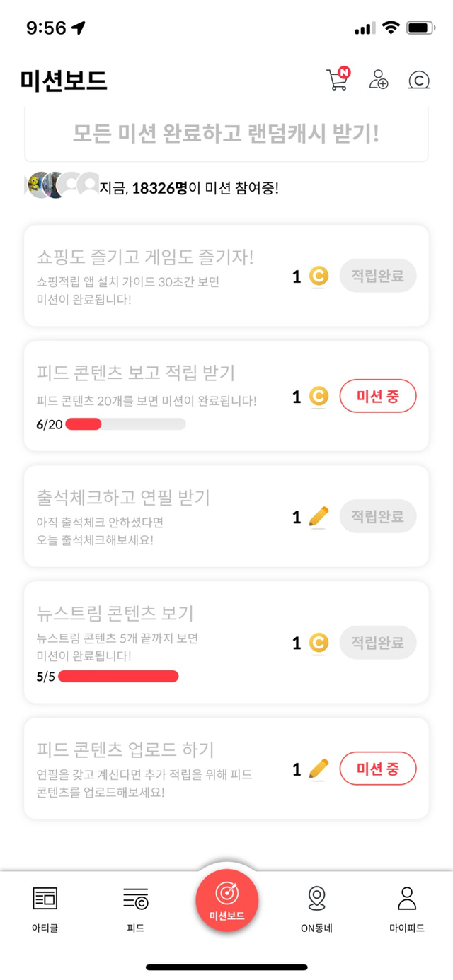The image size is (453, 980).
Task: Open the ON동네 location tab
Action: click(x=316, y=907)
